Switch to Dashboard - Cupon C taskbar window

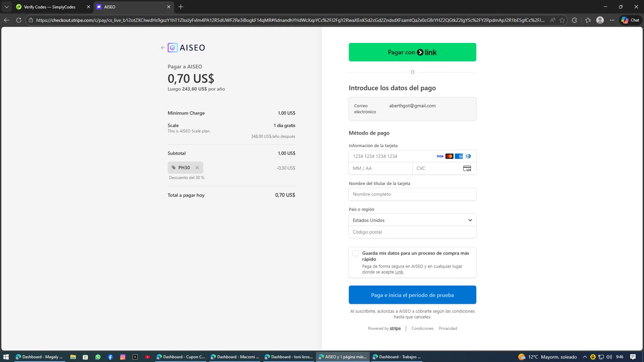181,357
